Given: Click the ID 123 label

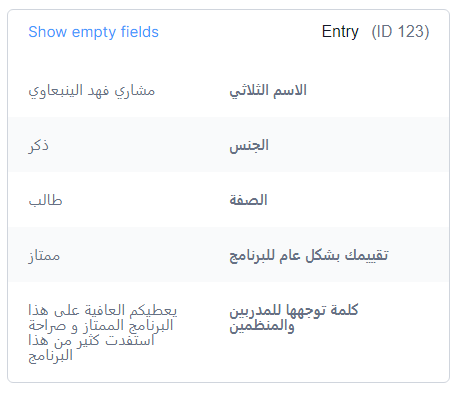Looking at the screenshot, I should pos(400,32).
